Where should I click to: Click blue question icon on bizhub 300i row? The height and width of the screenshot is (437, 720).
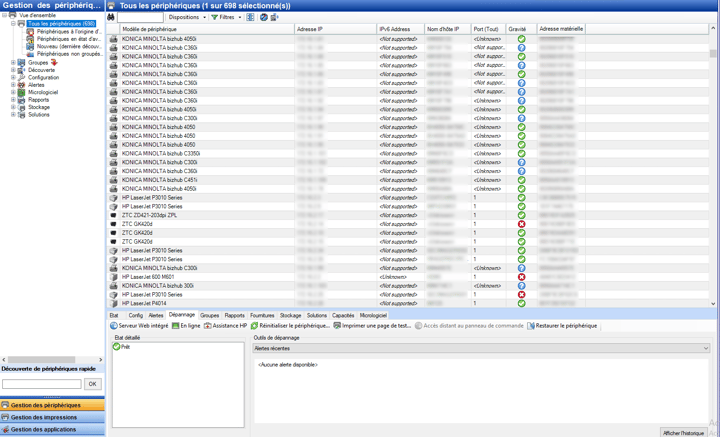[x=521, y=286]
